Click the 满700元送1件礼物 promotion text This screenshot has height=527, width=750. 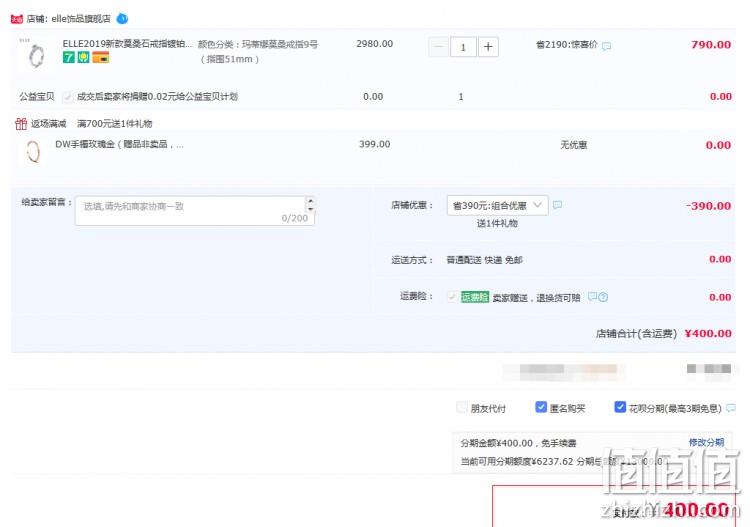pyautogui.click(x=115, y=124)
